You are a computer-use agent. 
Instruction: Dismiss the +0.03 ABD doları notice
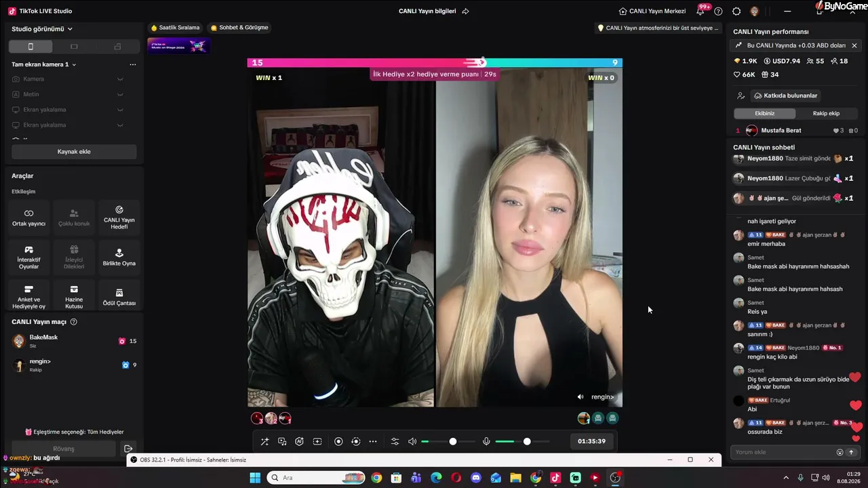tap(854, 45)
